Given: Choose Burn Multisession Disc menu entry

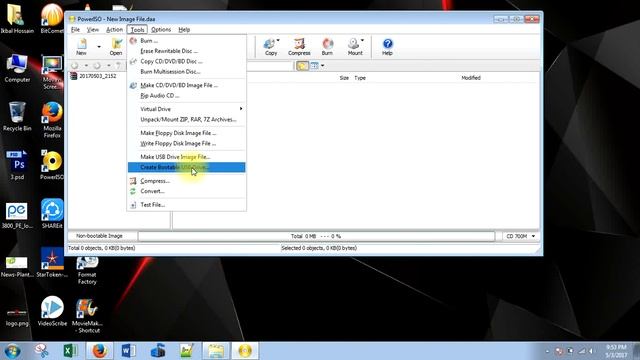Looking at the screenshot, I should click(187, 71).
